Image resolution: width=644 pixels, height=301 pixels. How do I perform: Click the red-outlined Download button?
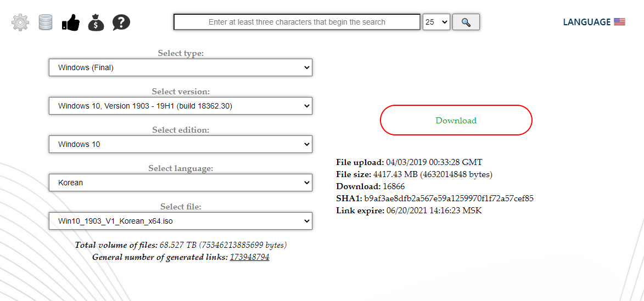coord(456,120)
